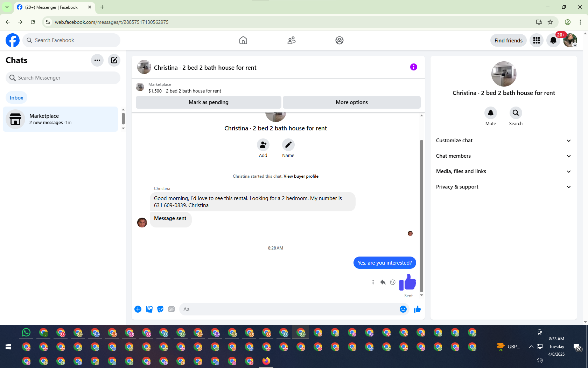Show hidden system tray icons
The height and width of the screenshot is (368, 588).
[x=531, y=347]
